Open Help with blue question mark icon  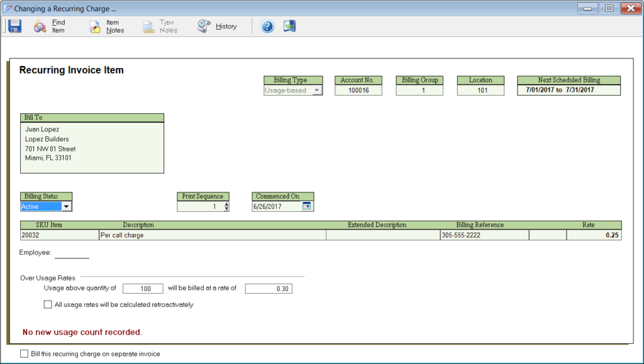coord(268,26)
